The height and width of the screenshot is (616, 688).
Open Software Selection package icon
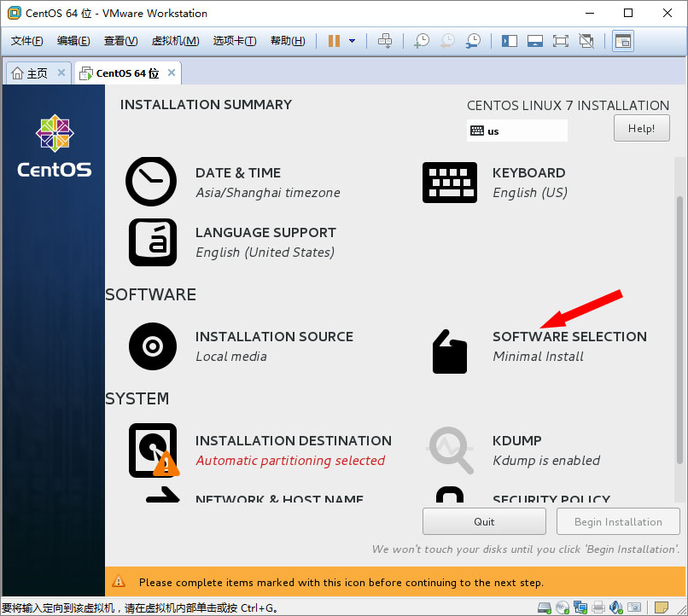click(x=449, y=351)
